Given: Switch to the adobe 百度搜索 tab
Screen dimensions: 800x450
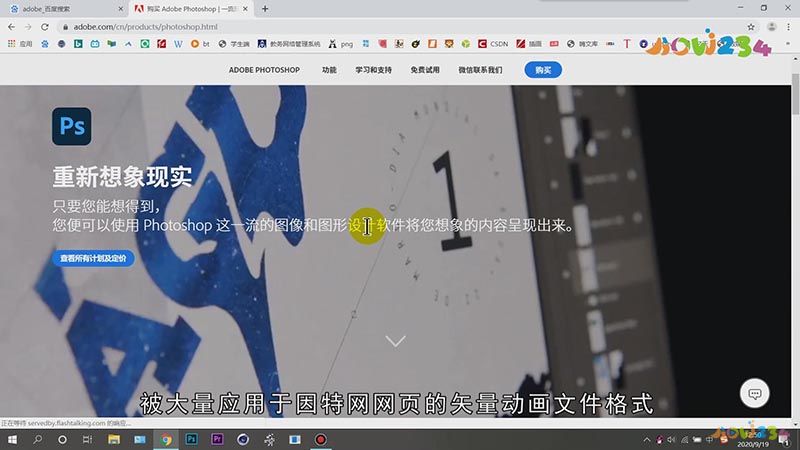Looking at the screenshot, I should [x=64, y=9].
